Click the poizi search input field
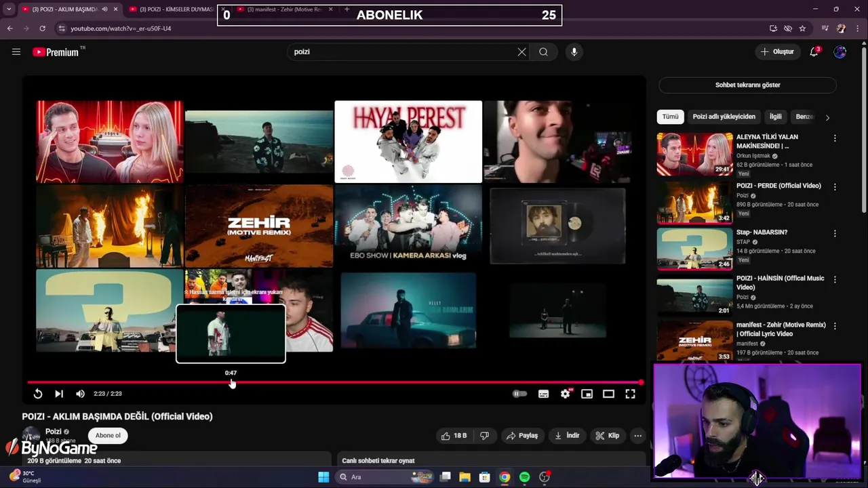 [x=403, y=52]
